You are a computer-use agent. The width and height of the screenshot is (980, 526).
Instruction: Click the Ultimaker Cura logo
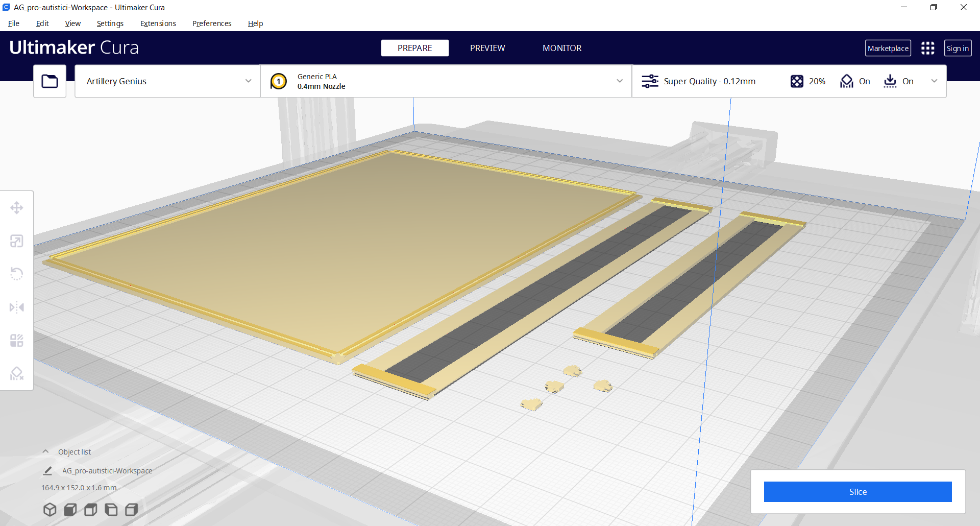click(x=74, y=47)
